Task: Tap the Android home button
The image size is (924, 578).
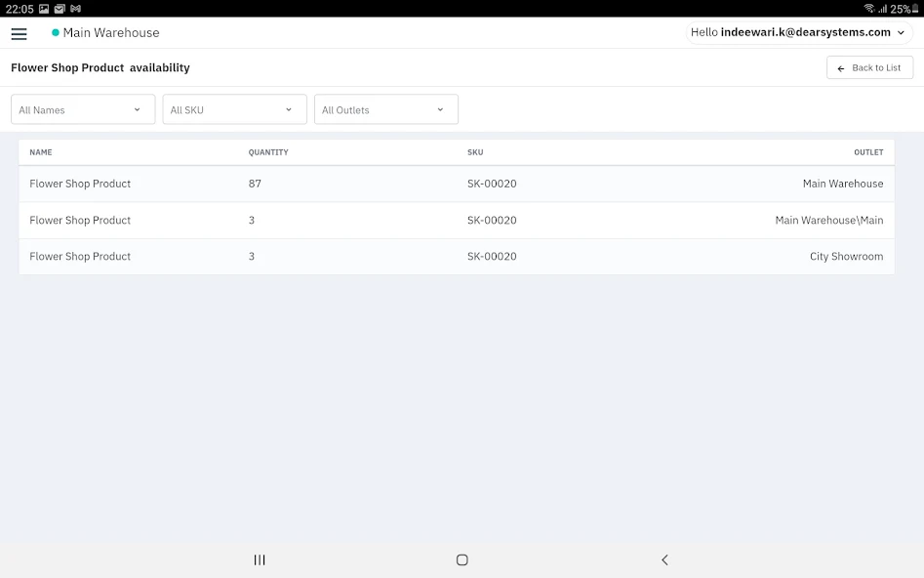Action: pyautogui.click(x=462, y=559)
